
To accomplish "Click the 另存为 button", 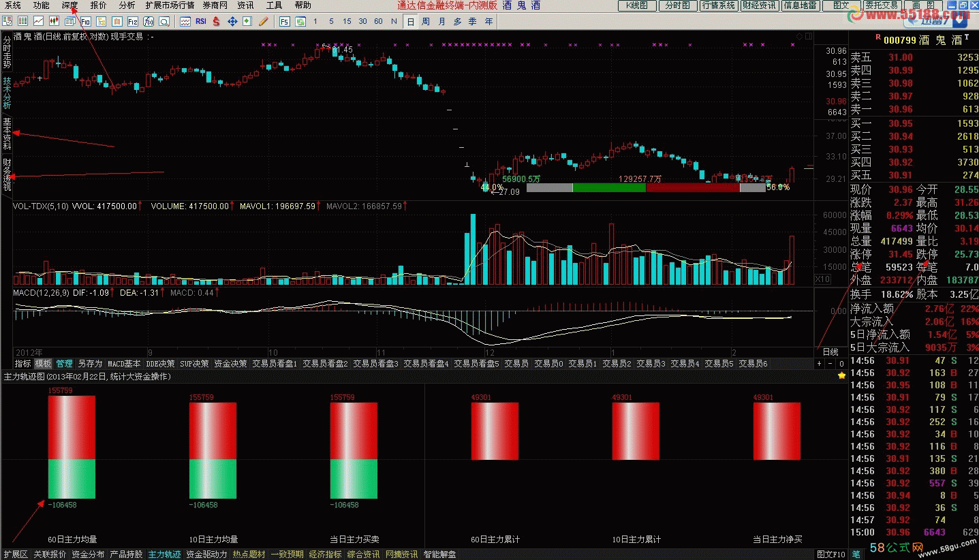I will point(90,364).
